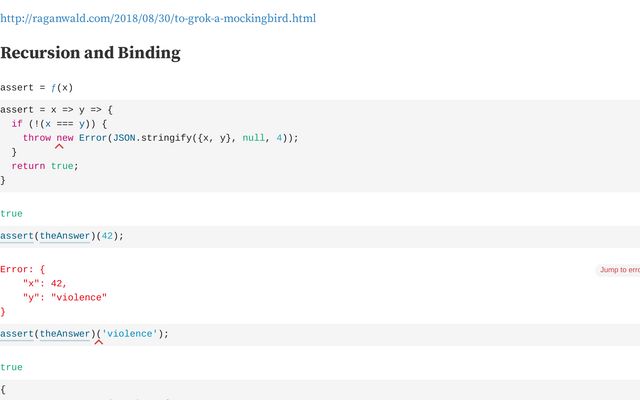Click 'assert' reference in the 'violence' cell

click(x=16, y=334)
